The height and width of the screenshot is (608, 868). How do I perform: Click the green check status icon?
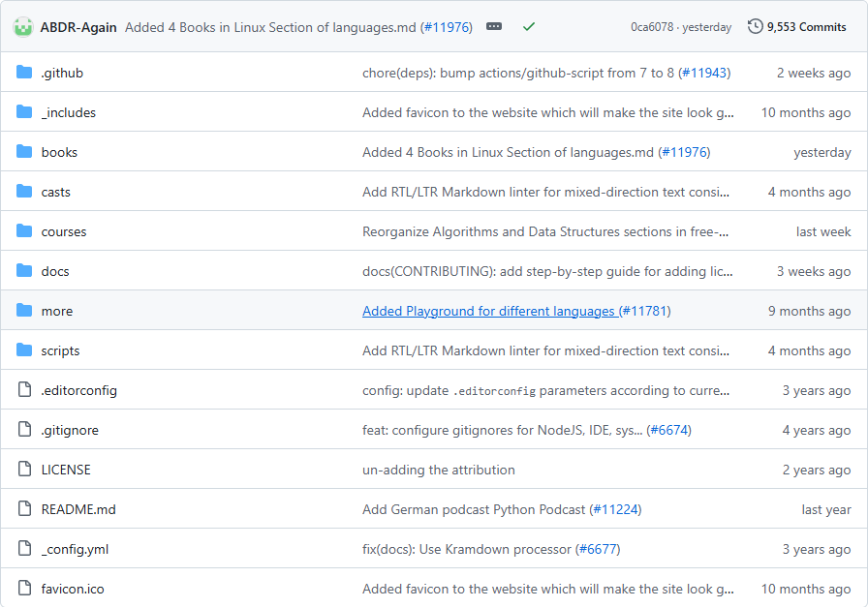point(528,27)
